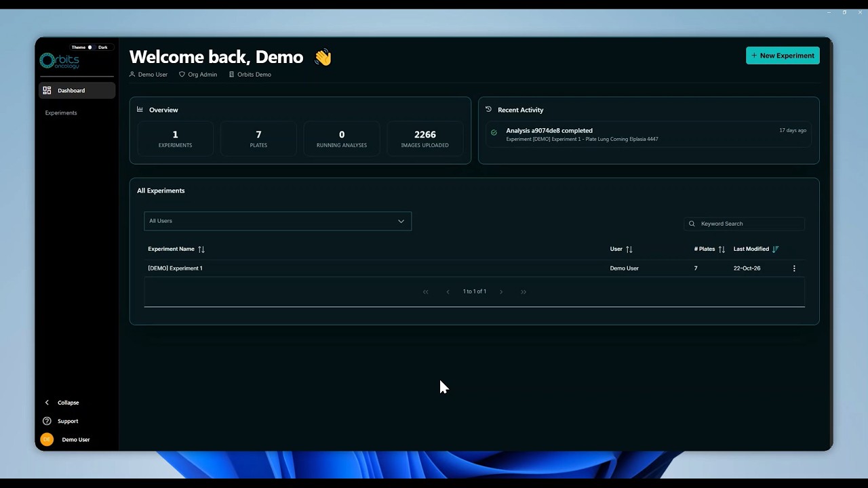This screenshot has width=868, height=488.
Task: Go to first page of experiments
Action: (x=426, y=291)
